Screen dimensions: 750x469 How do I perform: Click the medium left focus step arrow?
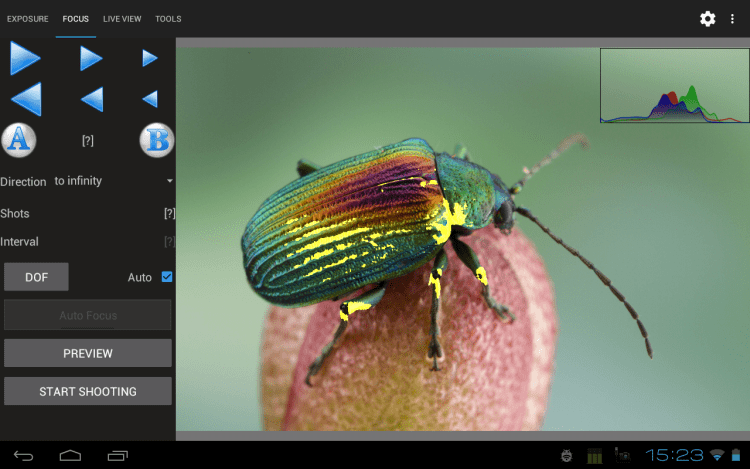91,99
